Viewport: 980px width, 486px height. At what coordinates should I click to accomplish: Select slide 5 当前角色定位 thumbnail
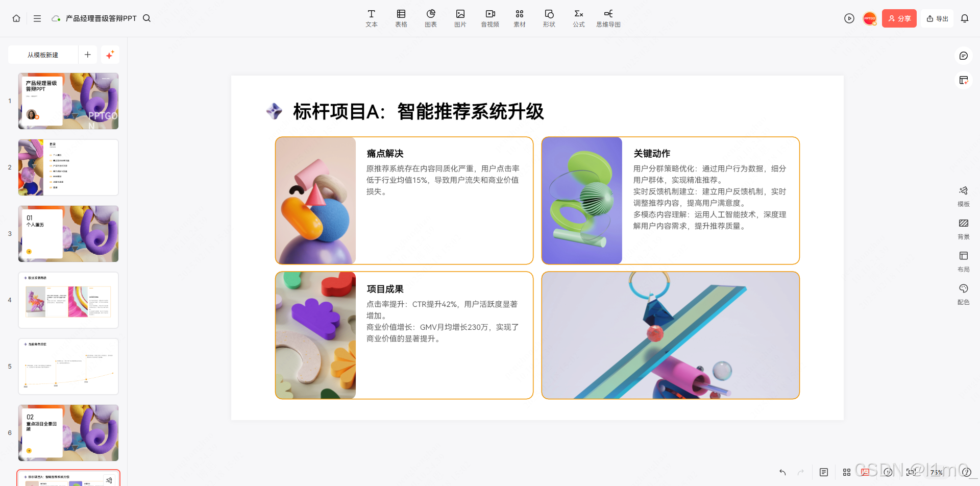[x=68, y=367]
